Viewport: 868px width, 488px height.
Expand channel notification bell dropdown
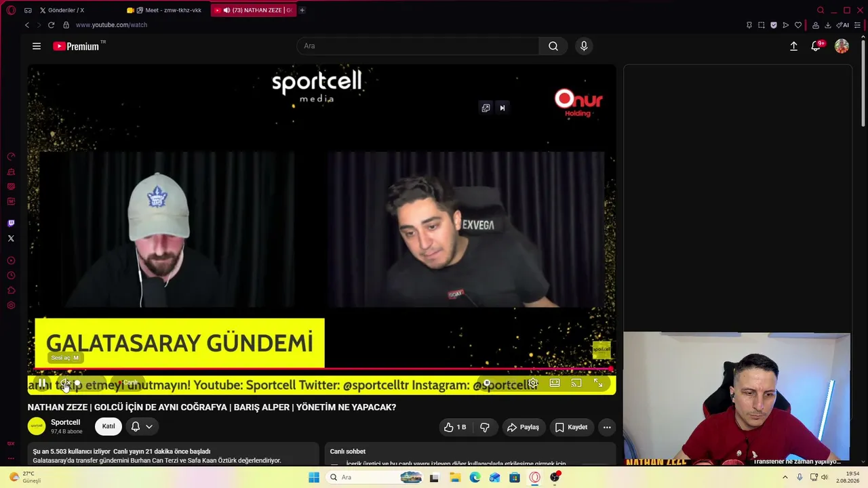pyautogui.click(x=142, y=426)
